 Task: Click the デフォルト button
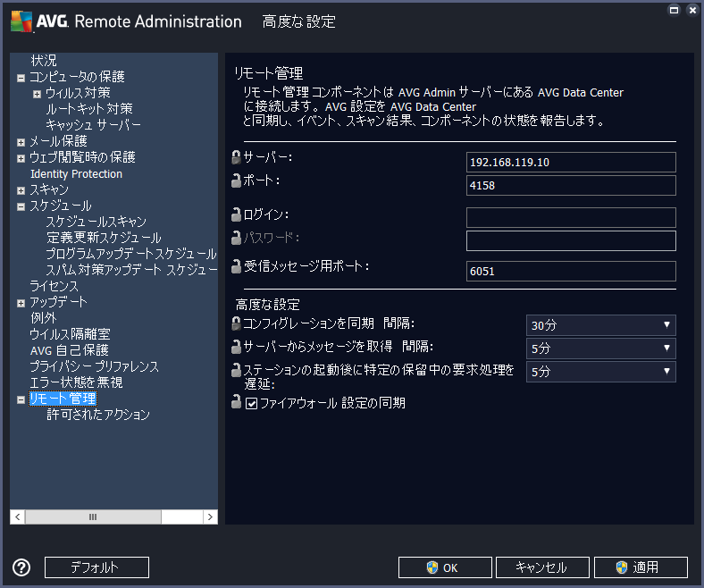pos(96,567)
